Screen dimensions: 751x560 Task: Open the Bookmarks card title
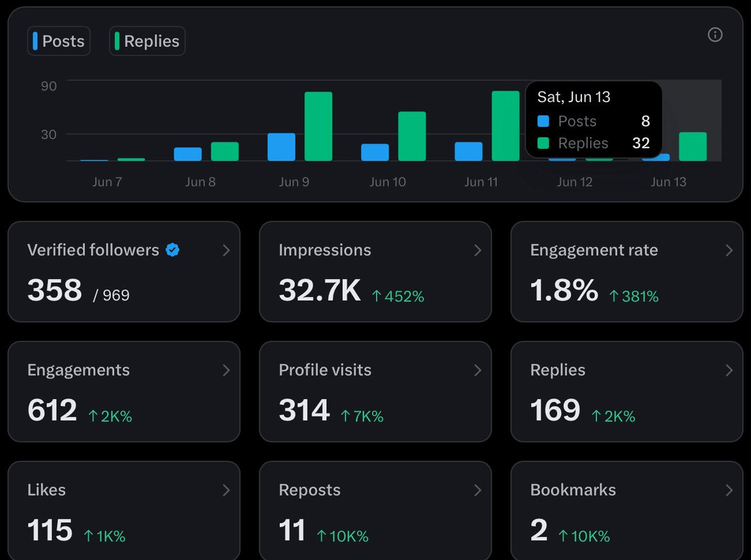573,490
